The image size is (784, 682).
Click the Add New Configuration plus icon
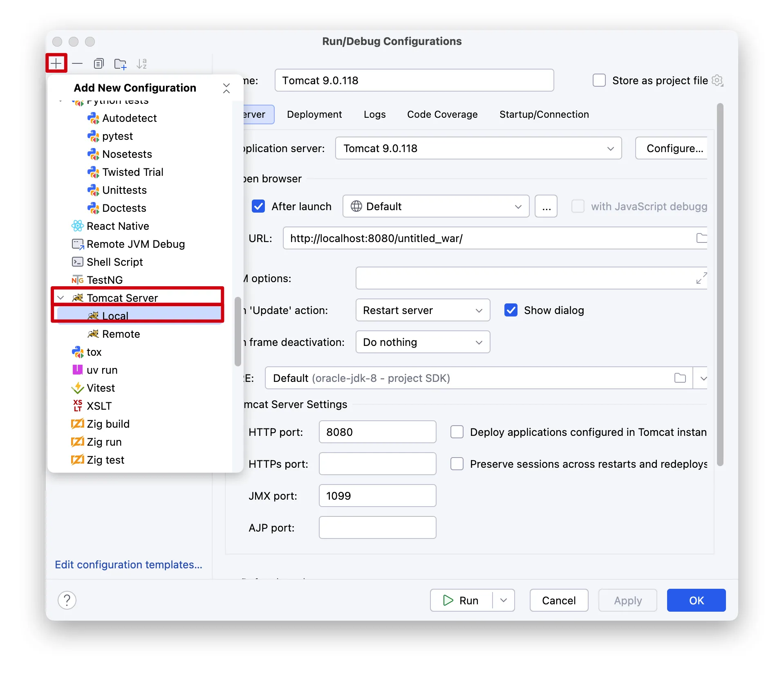[56, 63]
